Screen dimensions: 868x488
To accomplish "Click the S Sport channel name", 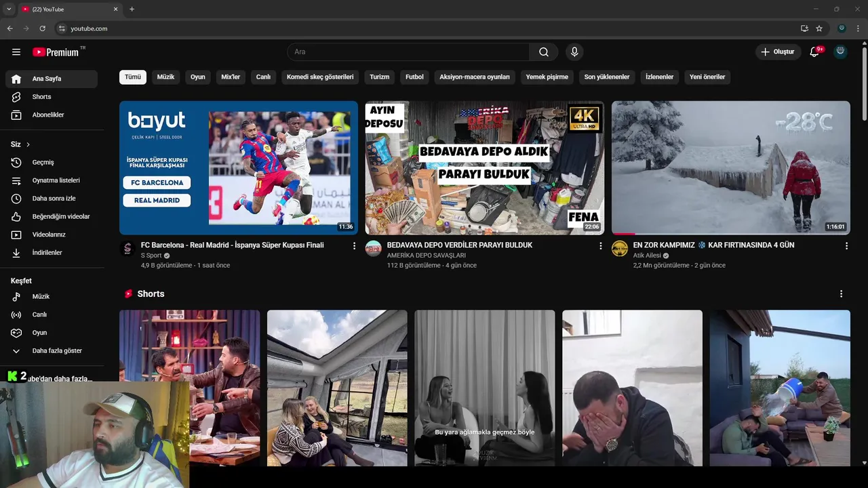I will 151,256.
